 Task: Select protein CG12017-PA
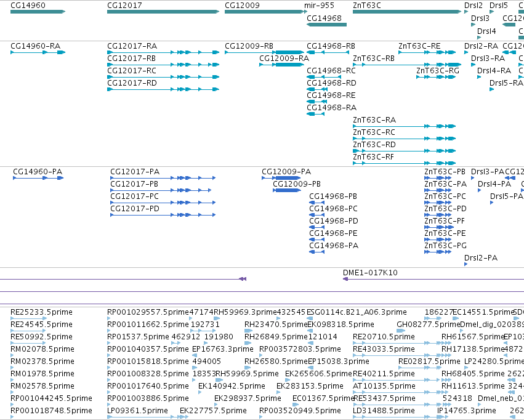point(135,172)
